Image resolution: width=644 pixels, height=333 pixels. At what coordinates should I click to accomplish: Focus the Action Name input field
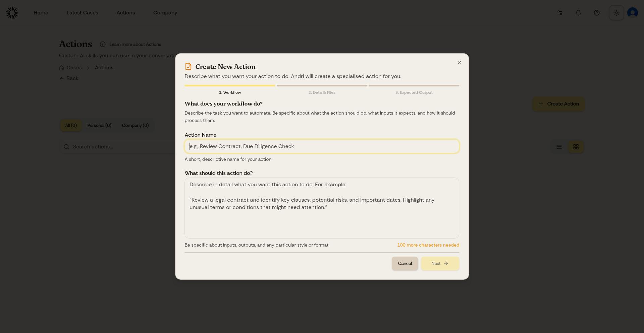pos(322,146)
